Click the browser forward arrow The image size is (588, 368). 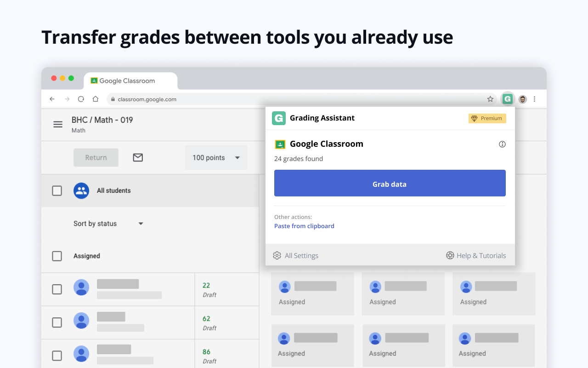[x=67, y=99]
